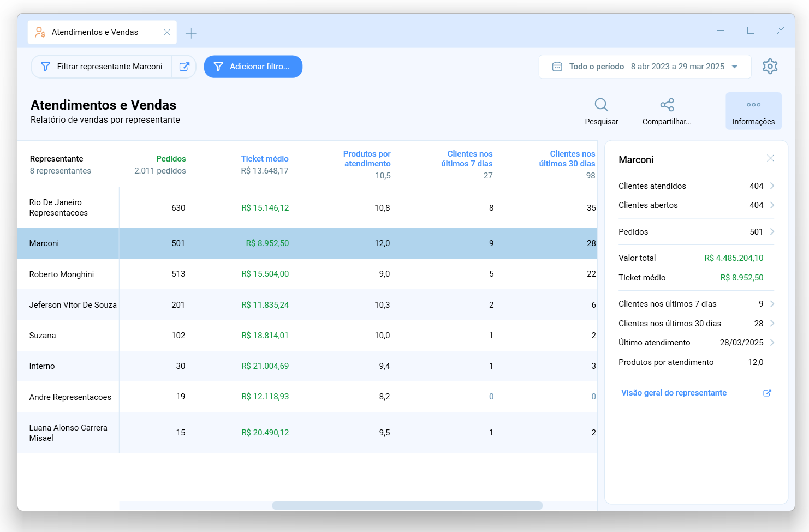Open the Todo o período date dropdown
Screen dimensions: 809x532
click(645, 67)
